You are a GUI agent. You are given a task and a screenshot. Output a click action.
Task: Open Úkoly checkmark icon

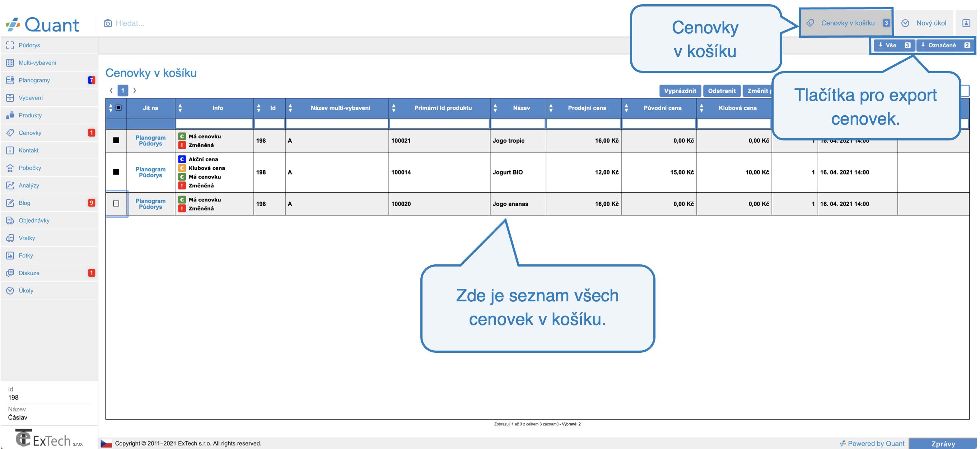click(10, 290)
